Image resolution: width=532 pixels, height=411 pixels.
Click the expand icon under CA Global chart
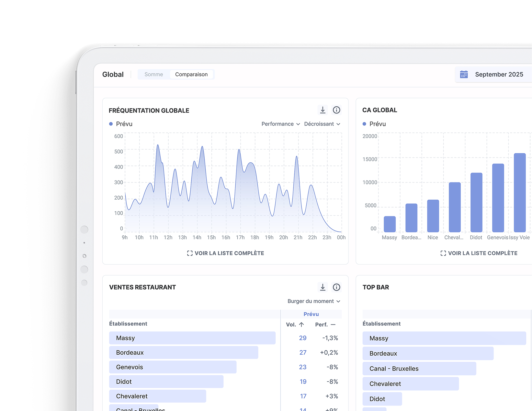point(443,253)
